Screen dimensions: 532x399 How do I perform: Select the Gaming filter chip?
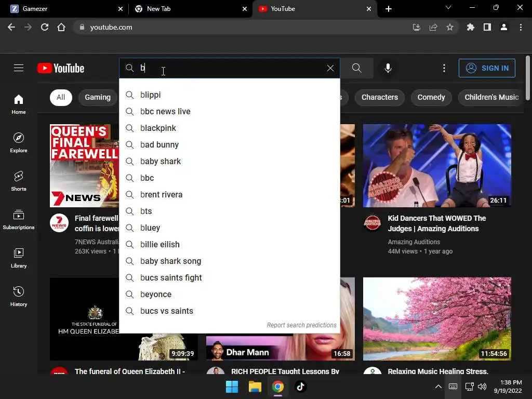pos(98,97)
